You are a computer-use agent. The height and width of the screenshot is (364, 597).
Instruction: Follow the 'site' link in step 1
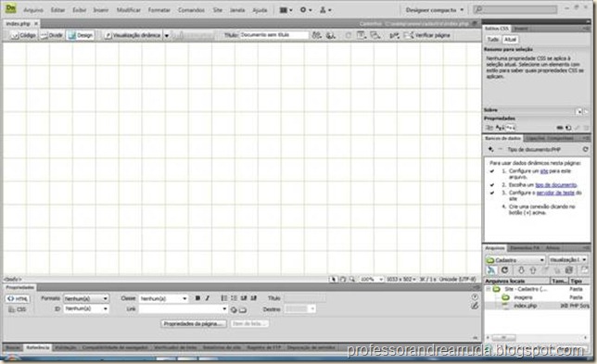(x=544, y=171)
